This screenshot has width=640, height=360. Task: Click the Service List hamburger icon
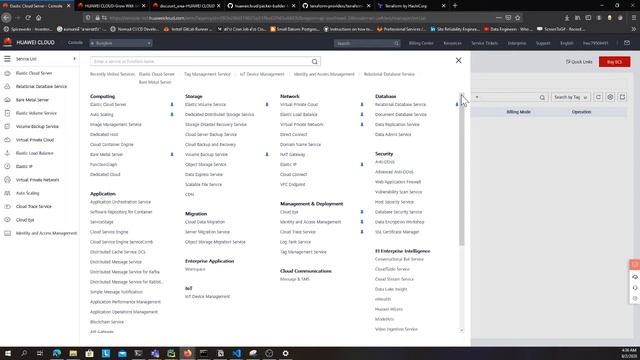tap(7, 59)
